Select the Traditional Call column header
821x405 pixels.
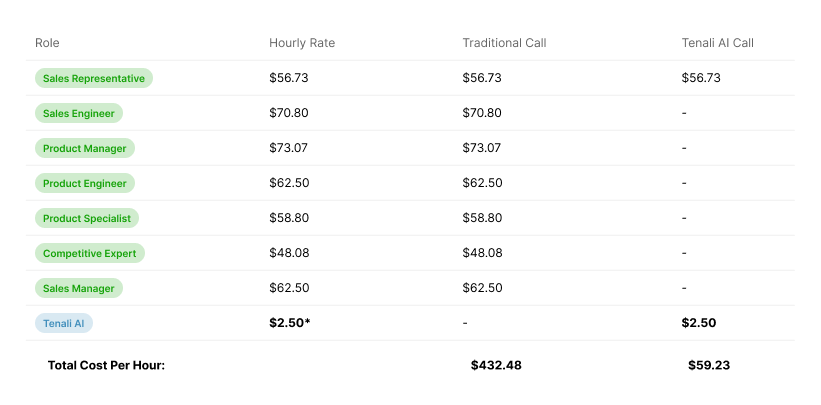pyautogui.click(x=504, y=43)
